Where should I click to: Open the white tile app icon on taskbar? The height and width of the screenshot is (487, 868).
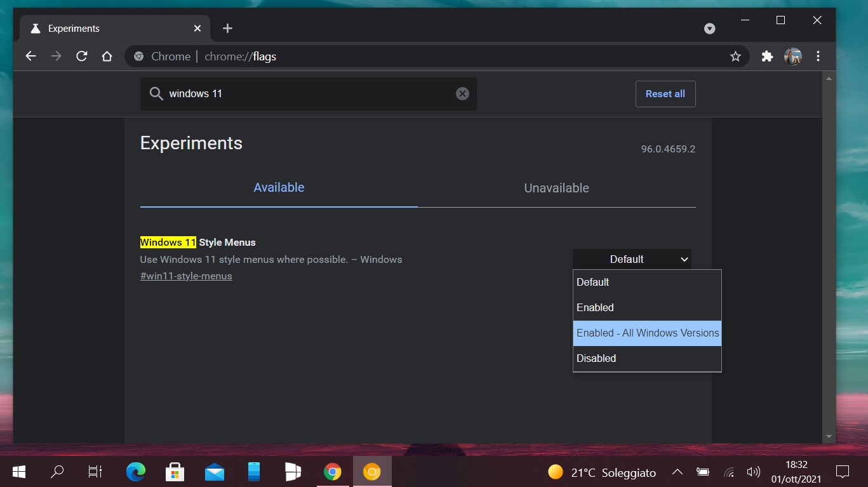pyautogui.click(x=293, y=472)
